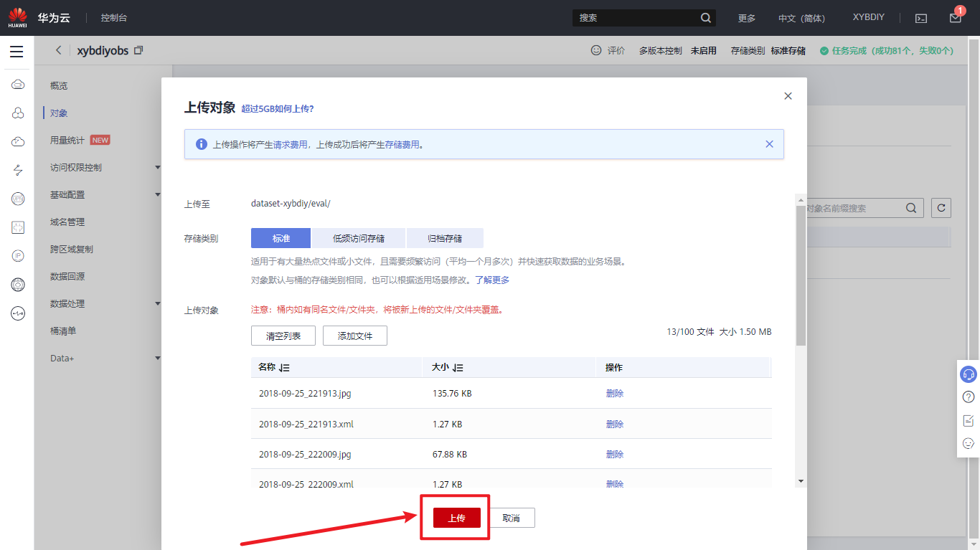980x550 pixels.
Task: Click the 控制台 console link
Action: click(x=114, y=18)
